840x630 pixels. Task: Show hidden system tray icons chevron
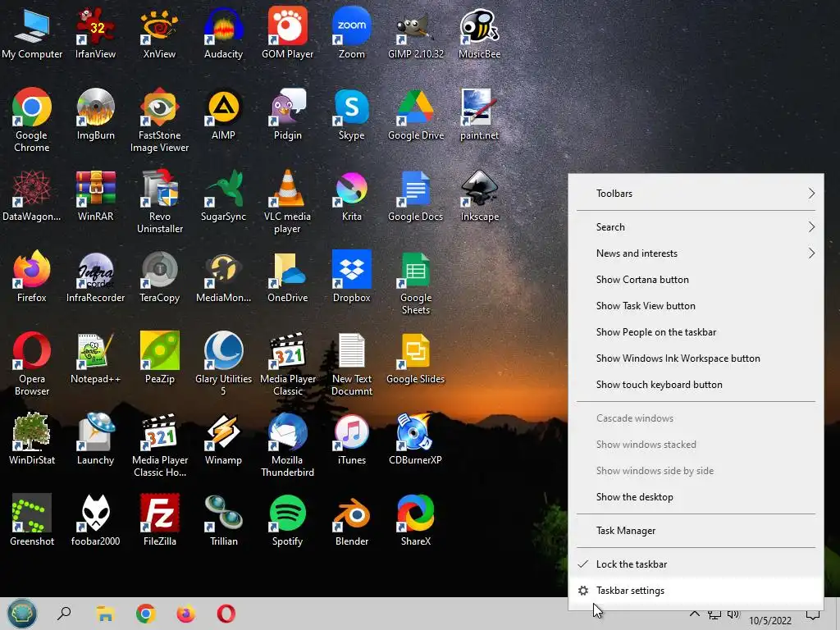pyautogui.click(x=694, y=614)
